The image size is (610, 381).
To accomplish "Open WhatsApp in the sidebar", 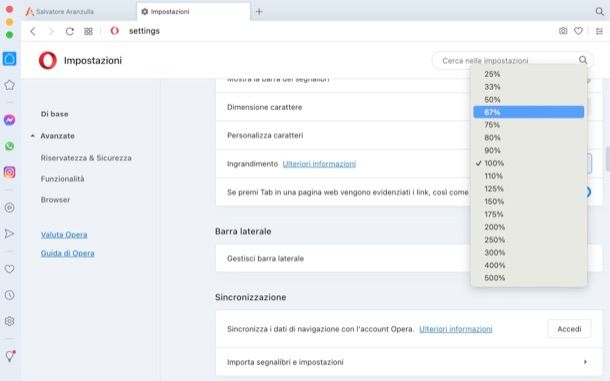I will (9, 146).
